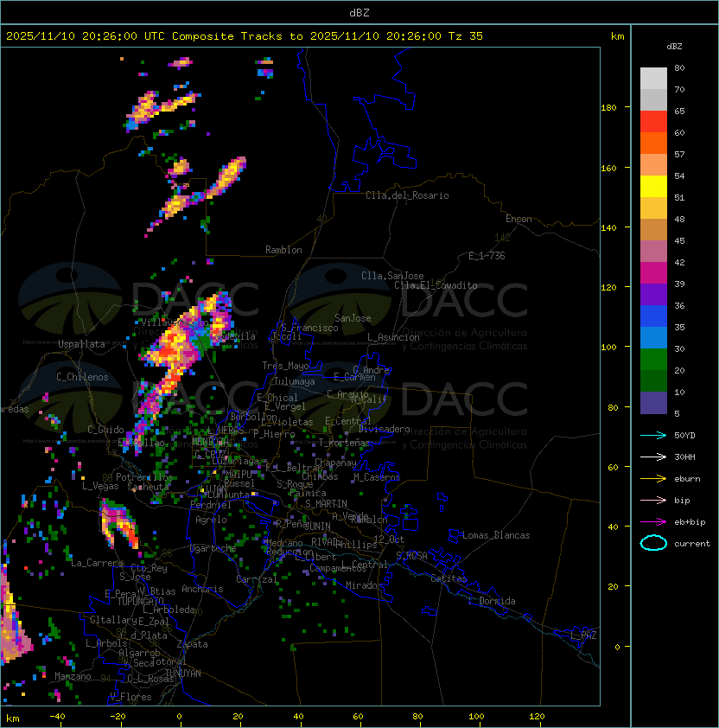Click the km label at top right

[617, 36]
